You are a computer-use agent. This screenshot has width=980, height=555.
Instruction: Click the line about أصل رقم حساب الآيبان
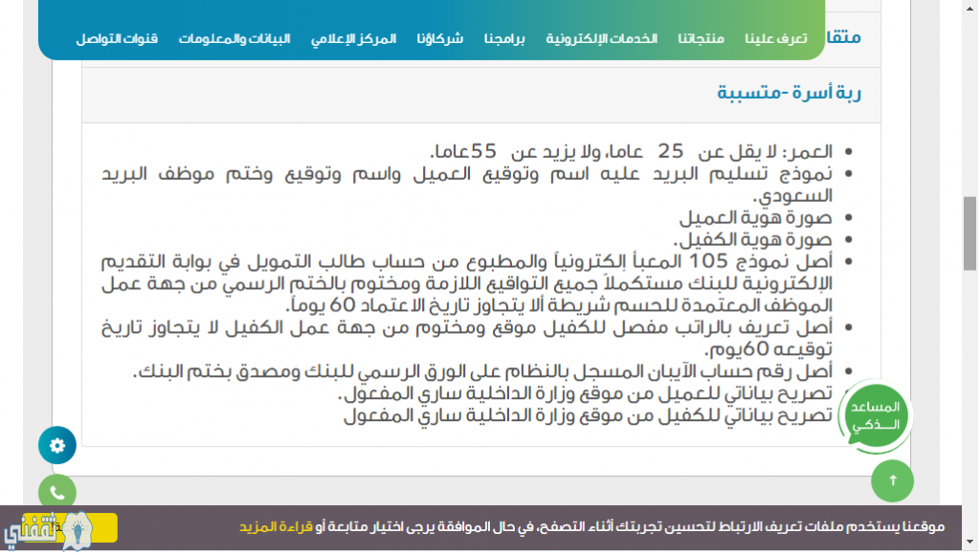point(482,372)
